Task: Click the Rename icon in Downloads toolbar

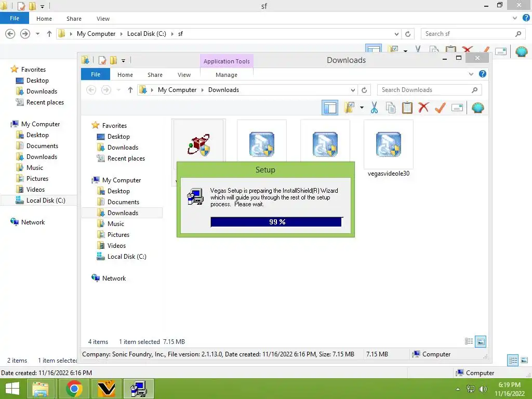Action: pyautogui.click(x=457, y=108)
